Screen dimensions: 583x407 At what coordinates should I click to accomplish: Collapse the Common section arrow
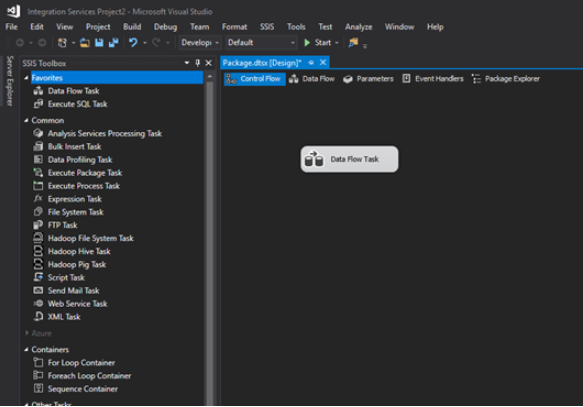pyautogui.click(x=26, y=120)
